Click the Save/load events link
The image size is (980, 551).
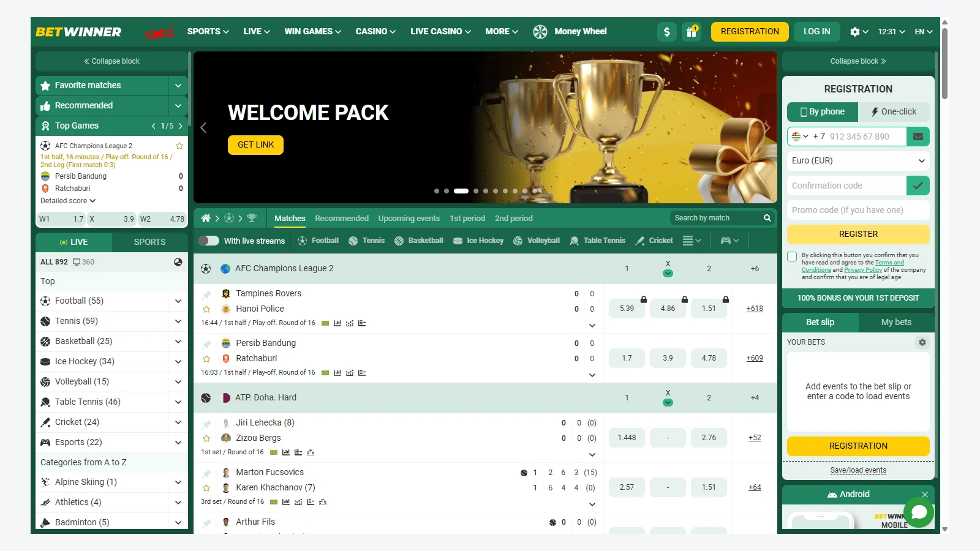click(858, 470)
